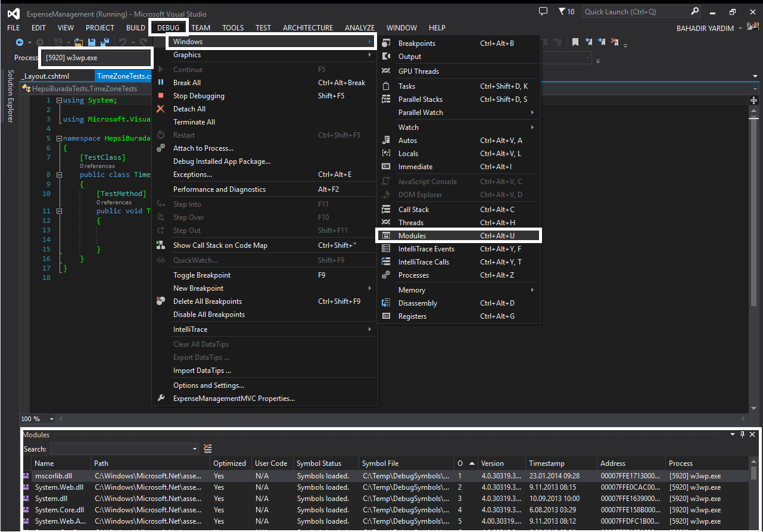
Task: Open the Modules search box dropdown arrow
Action: click(195, 449)
